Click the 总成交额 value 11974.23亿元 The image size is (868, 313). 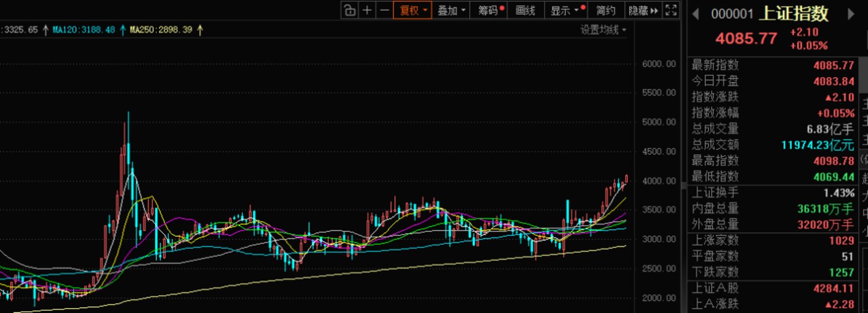817,145
